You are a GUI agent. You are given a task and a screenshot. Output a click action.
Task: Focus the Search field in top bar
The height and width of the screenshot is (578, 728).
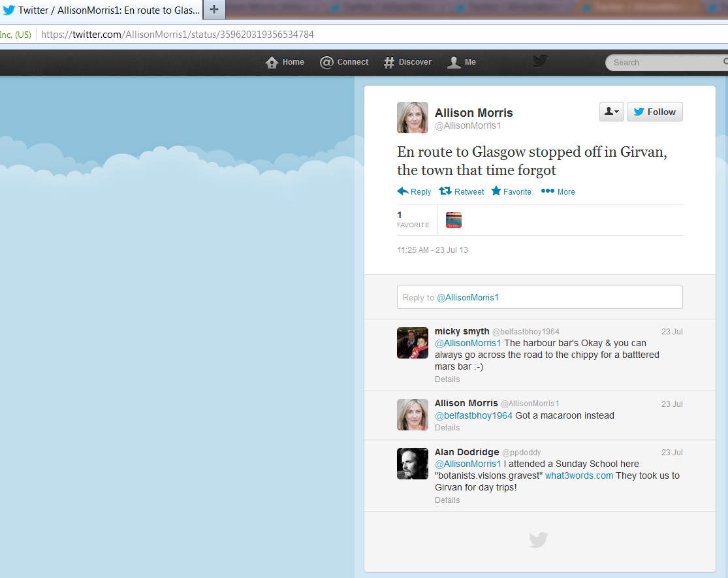tap(667, 62)
